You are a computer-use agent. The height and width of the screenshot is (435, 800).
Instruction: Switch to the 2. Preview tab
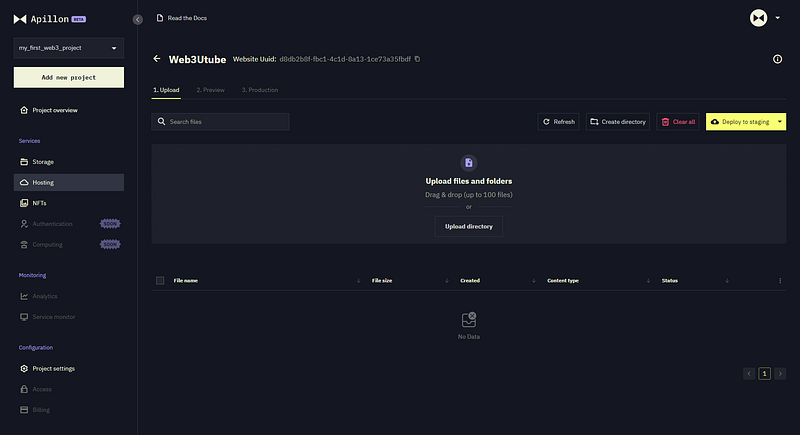point(210,90)
